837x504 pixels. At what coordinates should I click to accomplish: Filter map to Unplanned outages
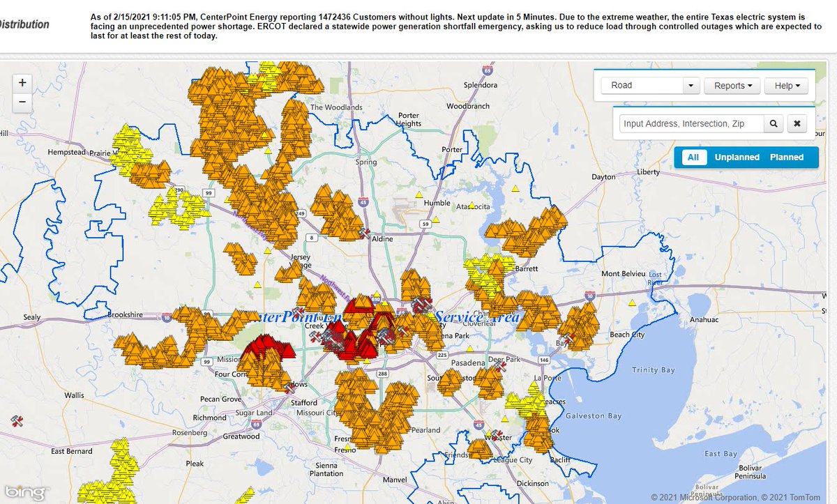(x=737, y=157)
